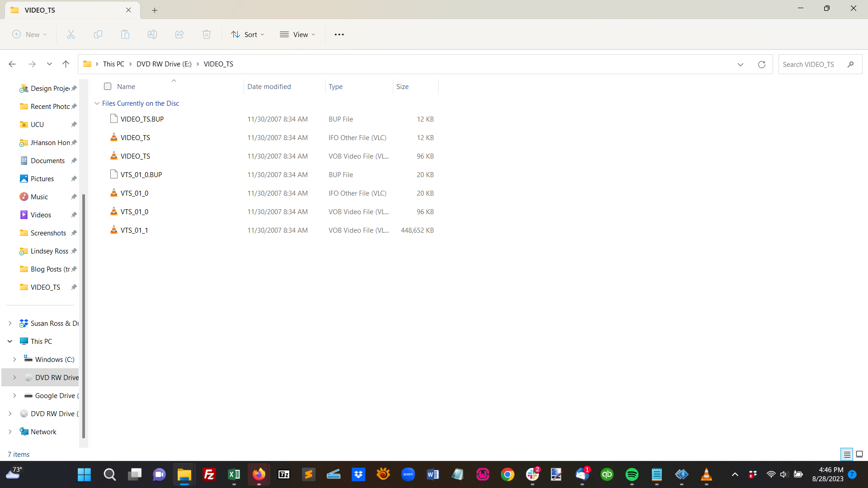The image size is (868, 488).
Task: Open the Documents quick access folder
Action: (47, 161)
